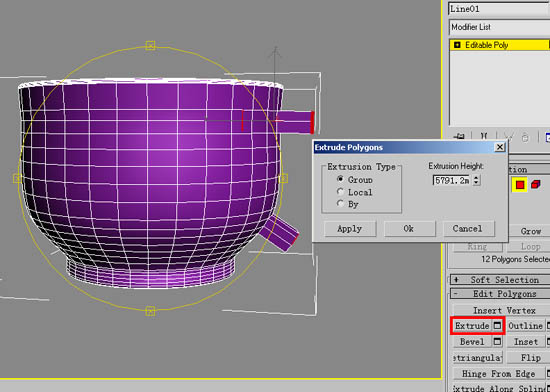550x392 pixels.
Task: Click the Show End Result toggle icon
Action: [x=484, y=137]
